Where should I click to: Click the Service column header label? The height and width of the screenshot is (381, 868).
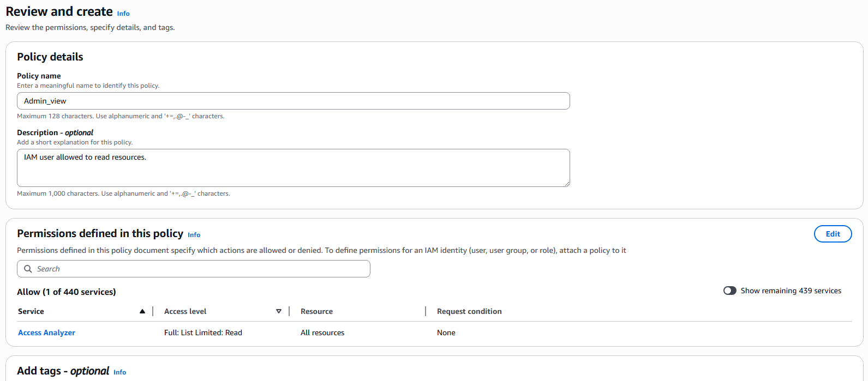(31, 311)
